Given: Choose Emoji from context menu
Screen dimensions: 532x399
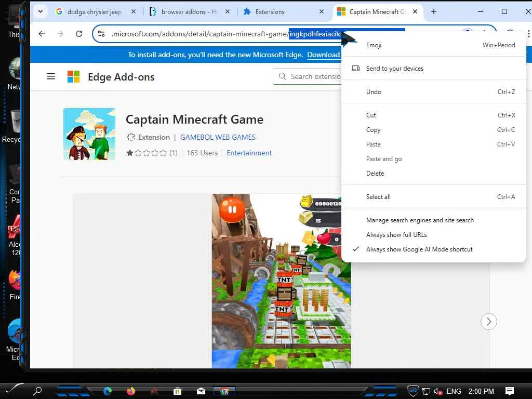Looking at the screenshot, I should click(x=434, y=45).
